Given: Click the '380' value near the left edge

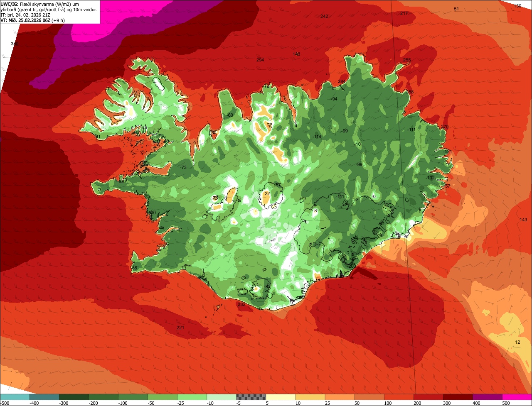Looking at the screenshot, I should [x=15, y=44].
